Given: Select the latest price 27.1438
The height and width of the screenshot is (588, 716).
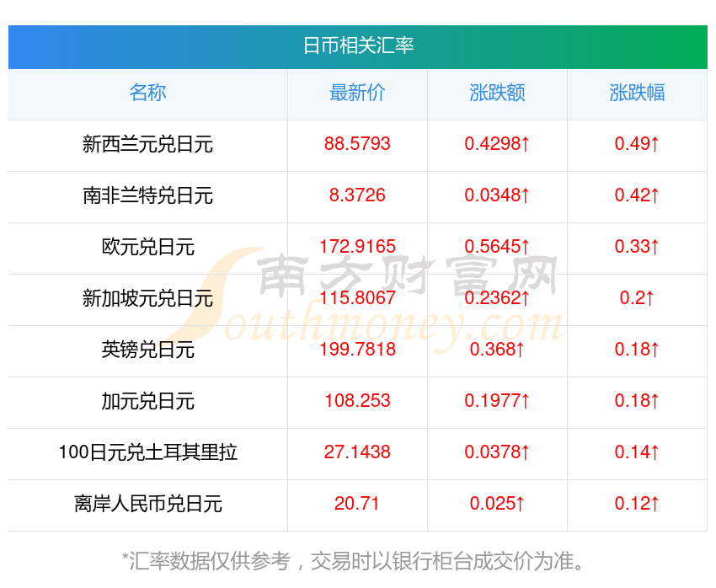Looking at the screenshot, I should point(357,452).
